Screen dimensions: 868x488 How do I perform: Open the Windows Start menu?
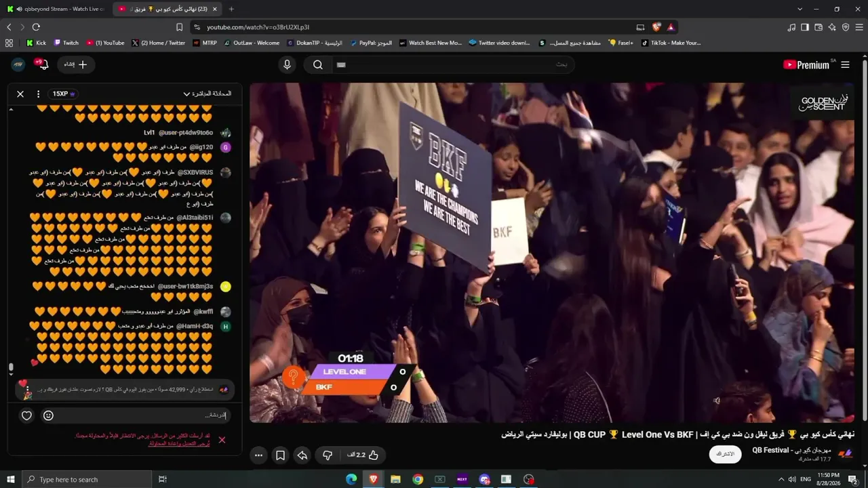coord(10,479)
